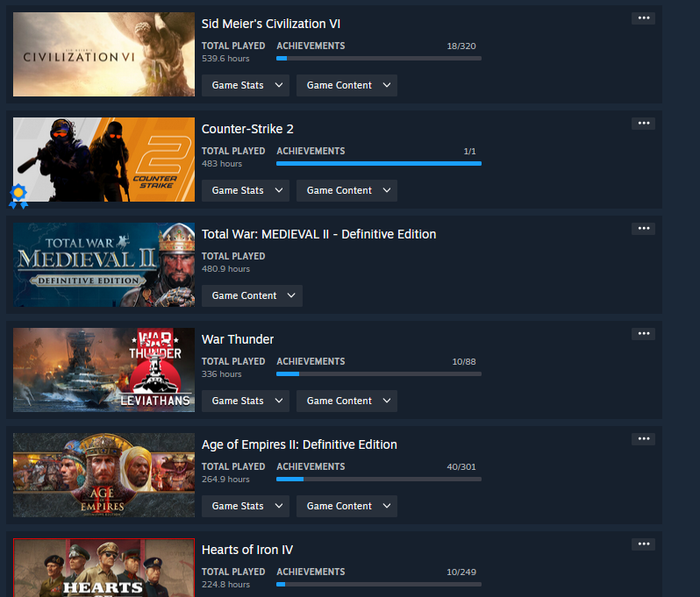Expand Game Stats for Age of Empires II
The image size is (700, 597).
click(246, 507)
